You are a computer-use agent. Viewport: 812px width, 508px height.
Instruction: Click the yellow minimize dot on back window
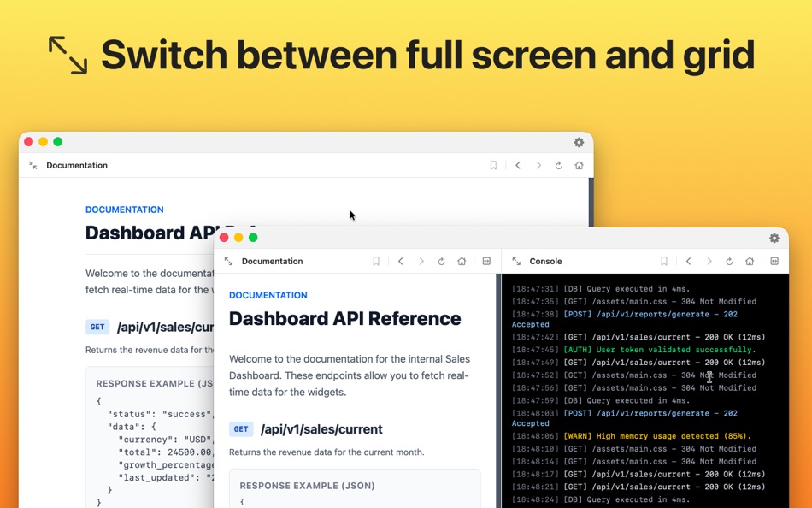click(43, 141)
